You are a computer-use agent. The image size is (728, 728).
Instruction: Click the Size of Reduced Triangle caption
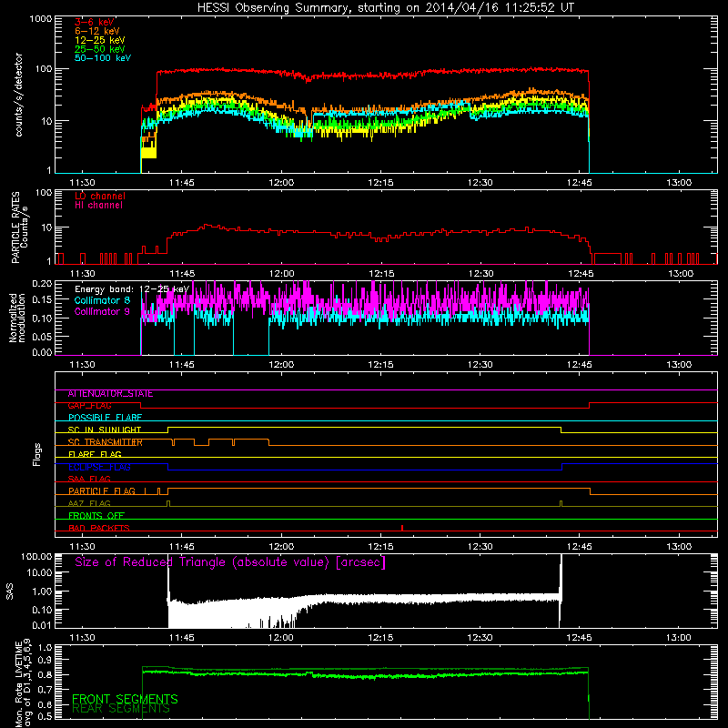[230, 562]
